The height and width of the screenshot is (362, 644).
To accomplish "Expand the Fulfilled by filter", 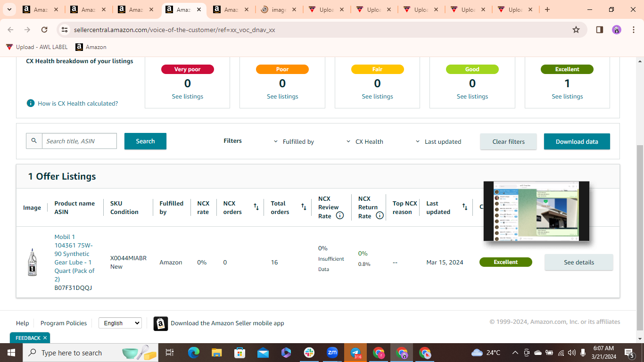I will pos(294,141).
